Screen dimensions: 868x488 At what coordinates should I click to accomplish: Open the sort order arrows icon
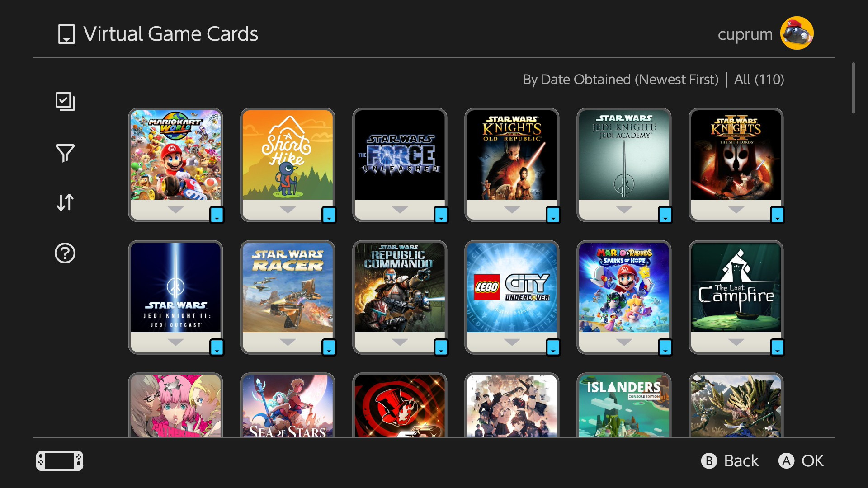65,202
